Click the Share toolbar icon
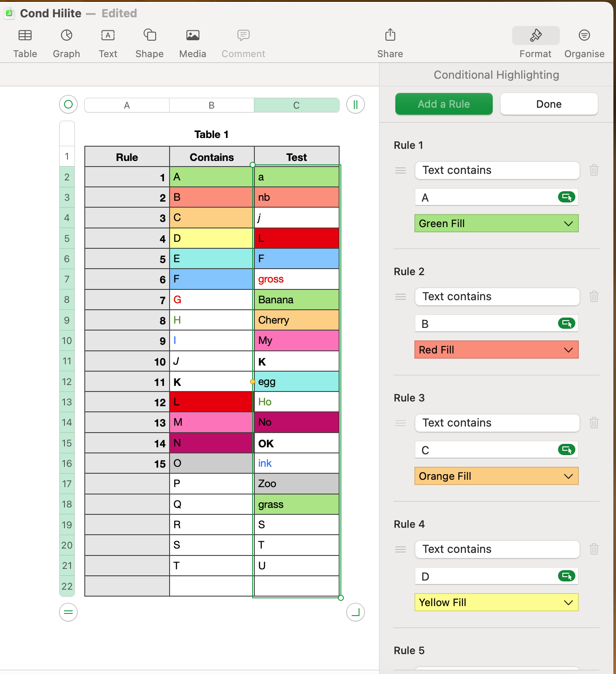Screen dimensions: 616x674 click(x=390, y=35)
